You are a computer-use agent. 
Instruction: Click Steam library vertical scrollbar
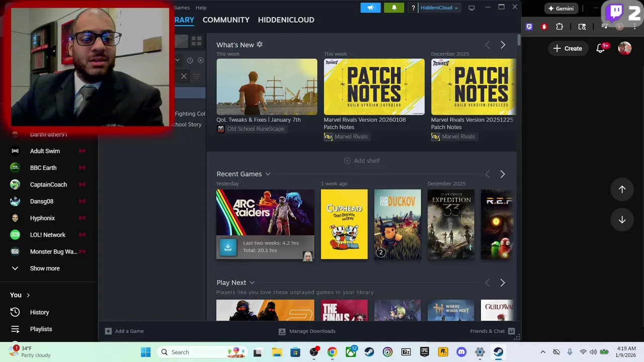pos(518,39)
